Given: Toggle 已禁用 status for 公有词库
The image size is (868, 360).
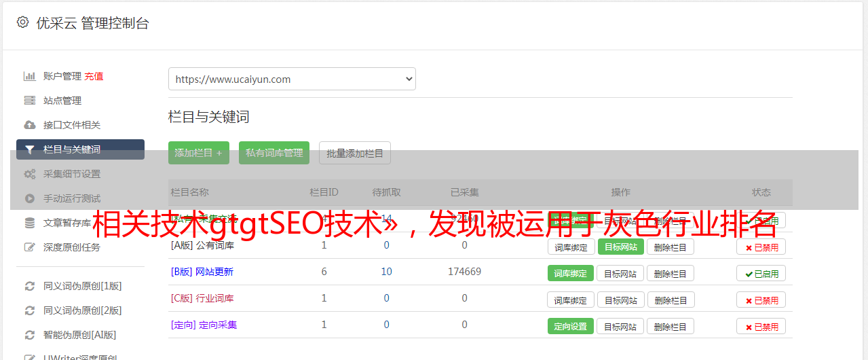Looking at the screenshot, I should 761,247.
